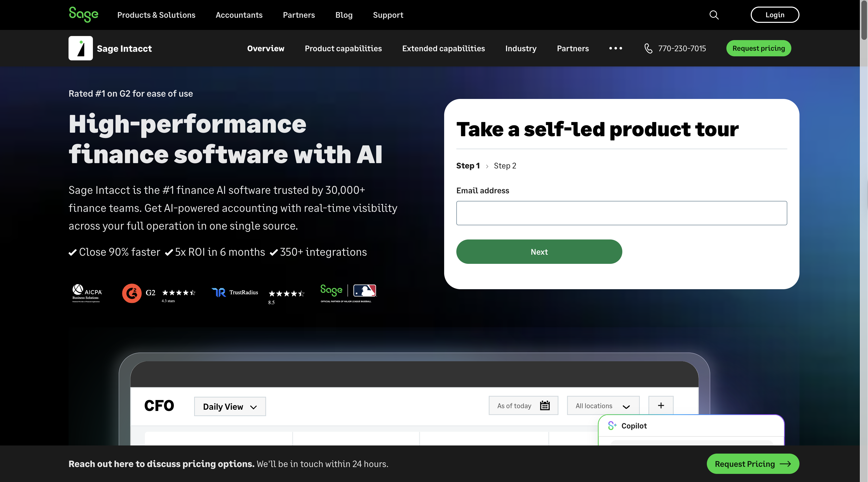Open the ellipsis more-options menu

(x=616, y=48)
